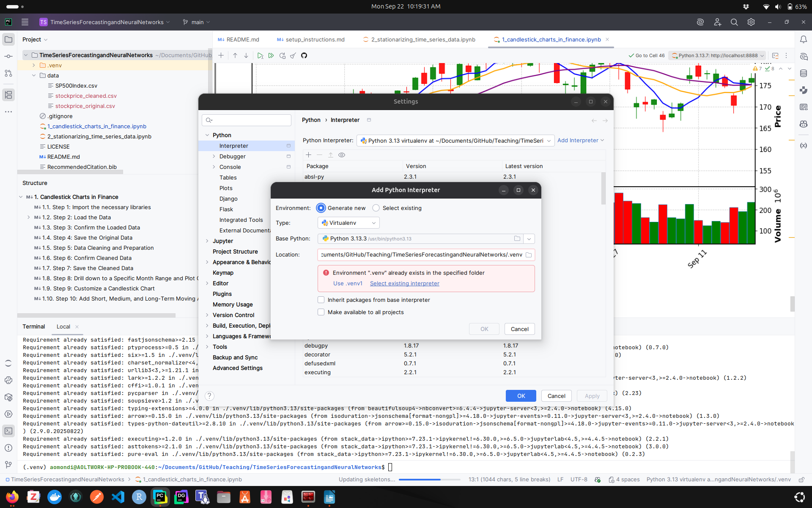The image size is (812, 508).
Task: Click the 'Select existing interpreter' link
Action: (x=404, y=283)
